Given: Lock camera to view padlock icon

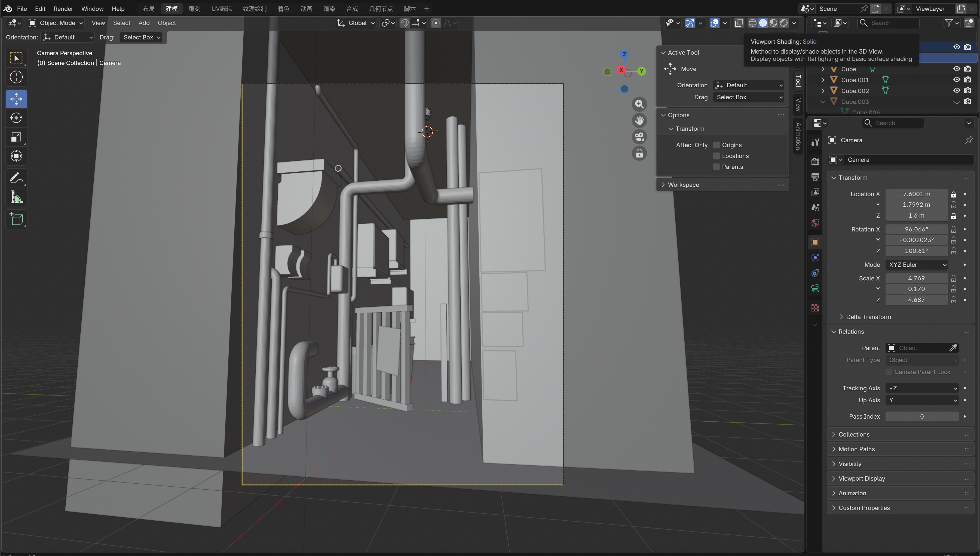Looking at the screenshot, I should [x=639, y=153].
